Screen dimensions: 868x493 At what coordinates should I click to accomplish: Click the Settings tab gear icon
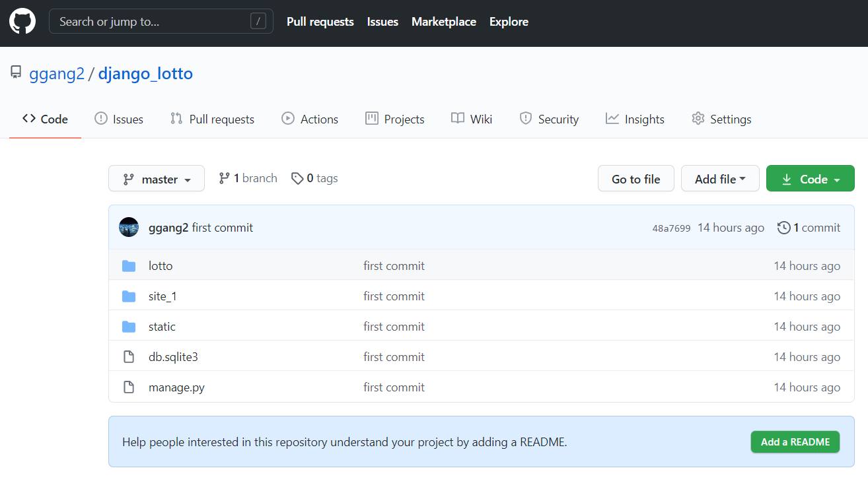click(x=698, y=119)
